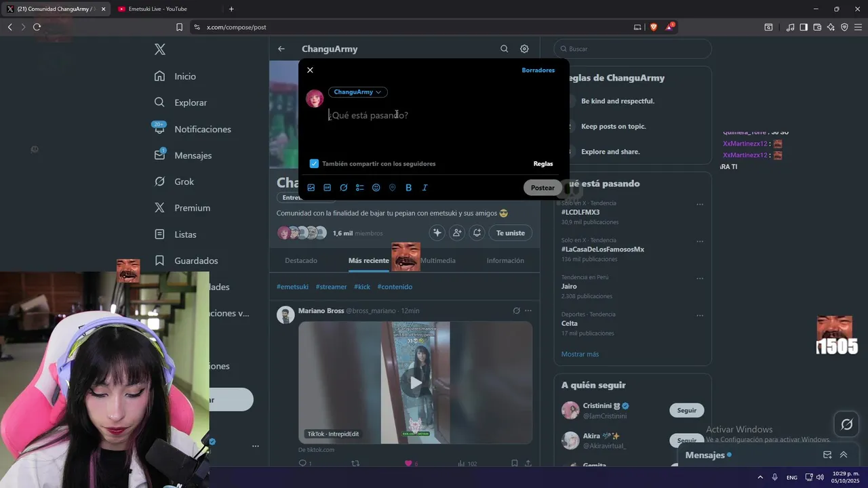The height and width of the screenshot is (488, 868).
Task: Toggle italic text formatting
Action: (425, 188)
